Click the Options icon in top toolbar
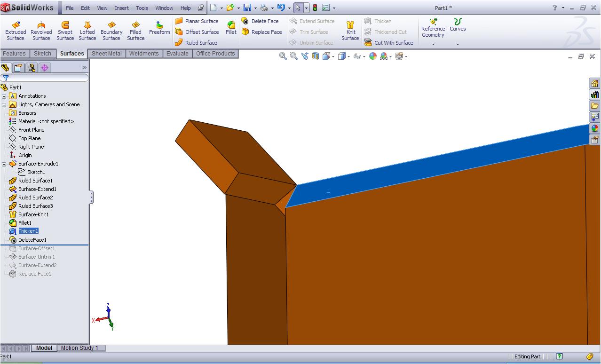 coord(325,8)
